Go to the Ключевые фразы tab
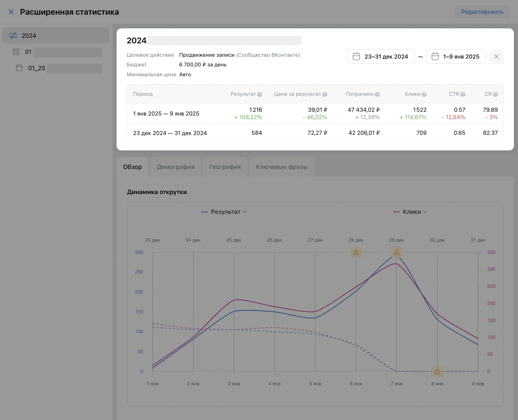 pos(281,167)
